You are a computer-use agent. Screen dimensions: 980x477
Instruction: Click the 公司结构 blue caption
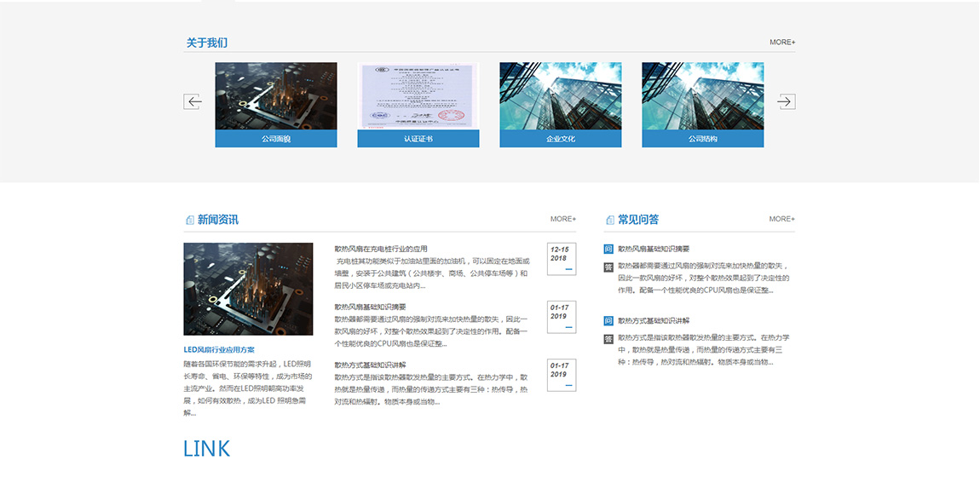[x=702, y=139]
